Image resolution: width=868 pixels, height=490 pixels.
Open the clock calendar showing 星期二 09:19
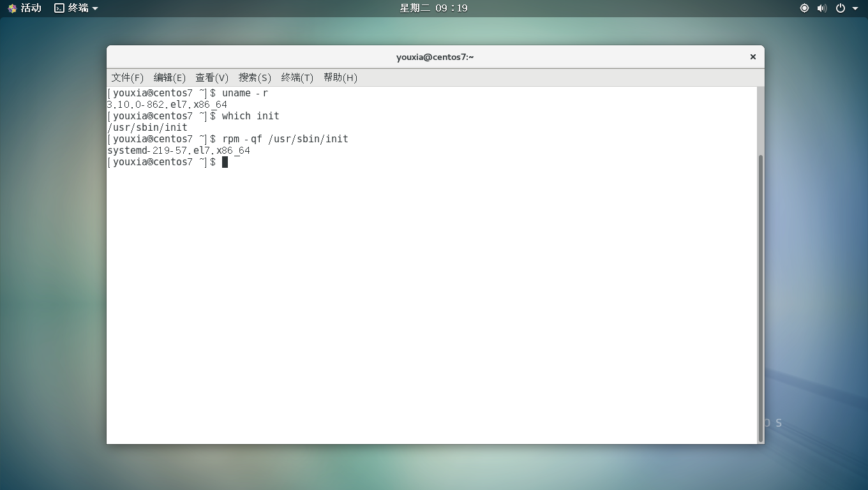click(433, 8)
